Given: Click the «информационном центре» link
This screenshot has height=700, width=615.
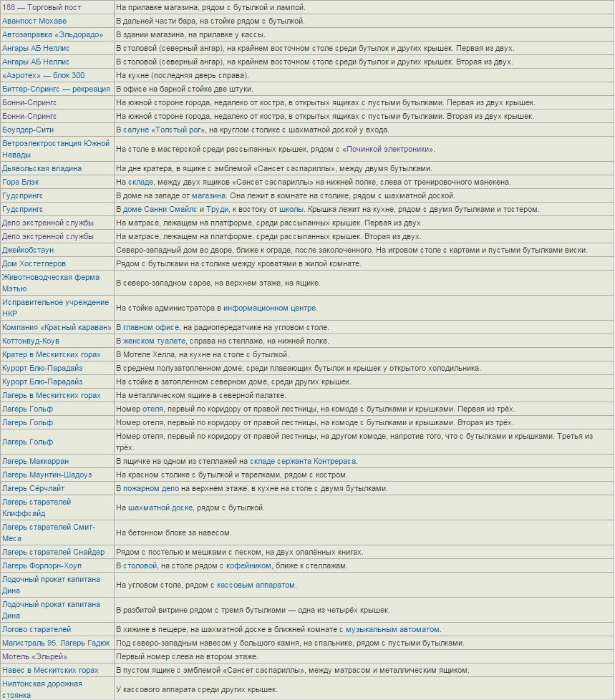Looking at the screenshot, I should (x=270, y=308).
